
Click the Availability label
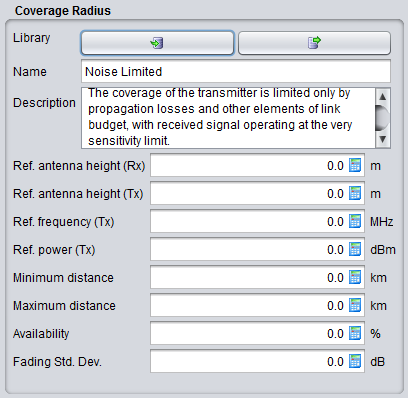pyautogui.click(x=41, y=334)
